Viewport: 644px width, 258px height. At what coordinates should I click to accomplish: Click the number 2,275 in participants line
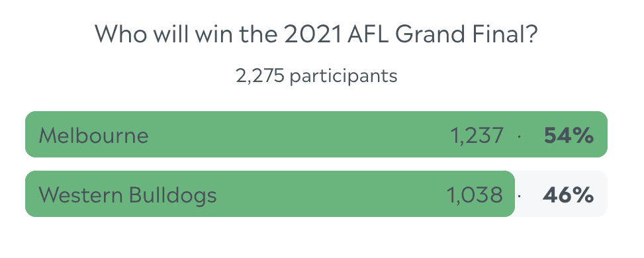[x=260, y=76]
